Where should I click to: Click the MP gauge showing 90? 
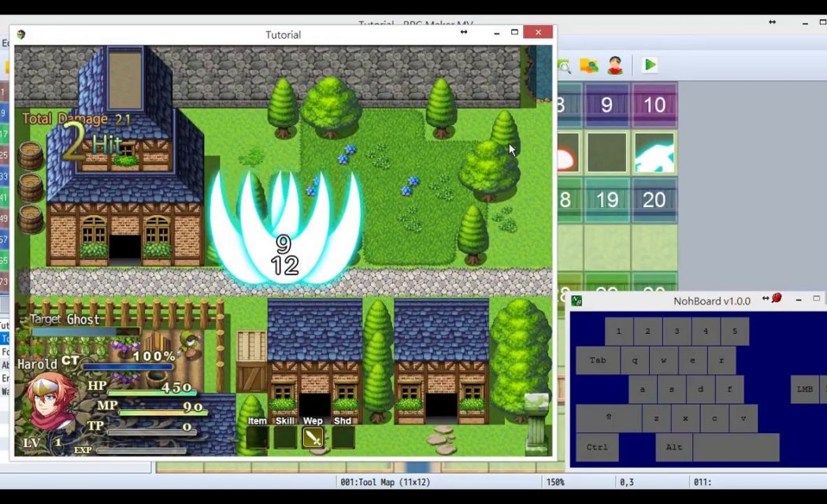click(x=164, y=411)
